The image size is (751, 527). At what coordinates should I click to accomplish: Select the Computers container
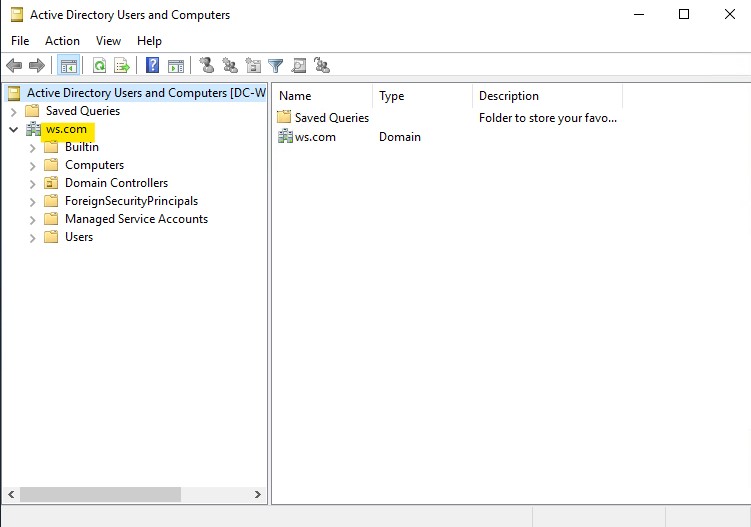tap(94, 165)
